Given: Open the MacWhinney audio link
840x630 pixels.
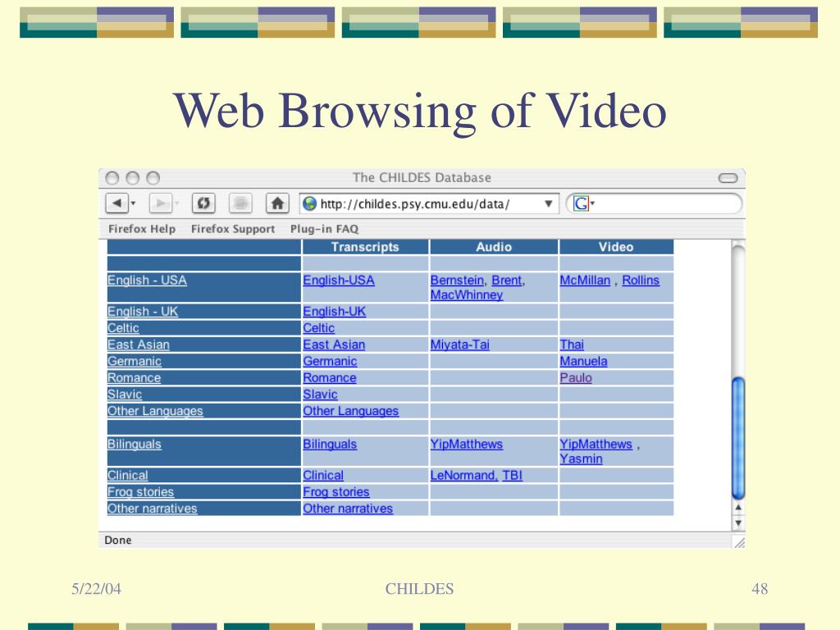Looking at the screenshot, I should [467, 294].
